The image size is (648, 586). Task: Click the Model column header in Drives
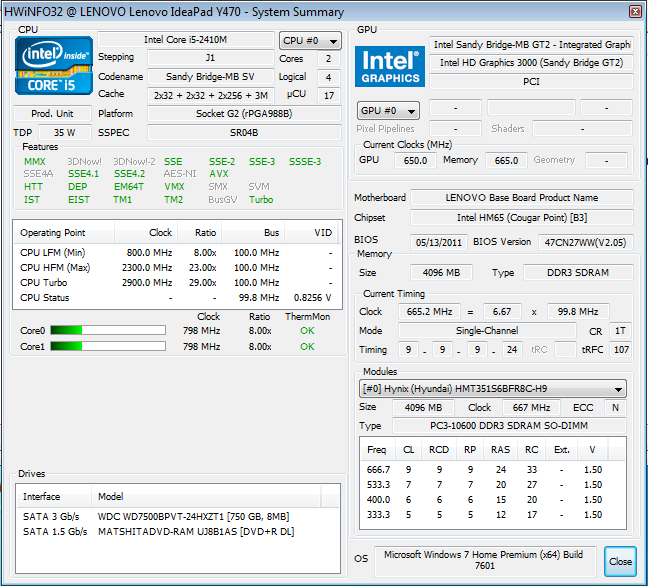(206, 496)
